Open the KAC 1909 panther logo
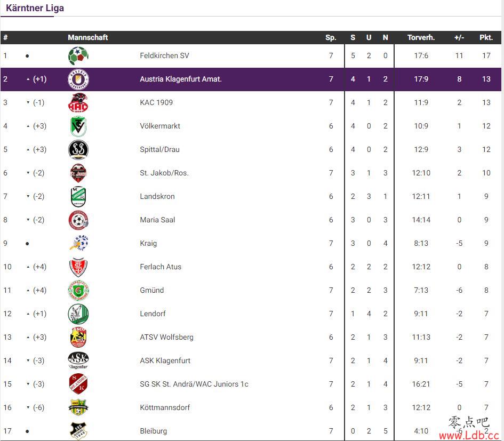 click(78, 103)
